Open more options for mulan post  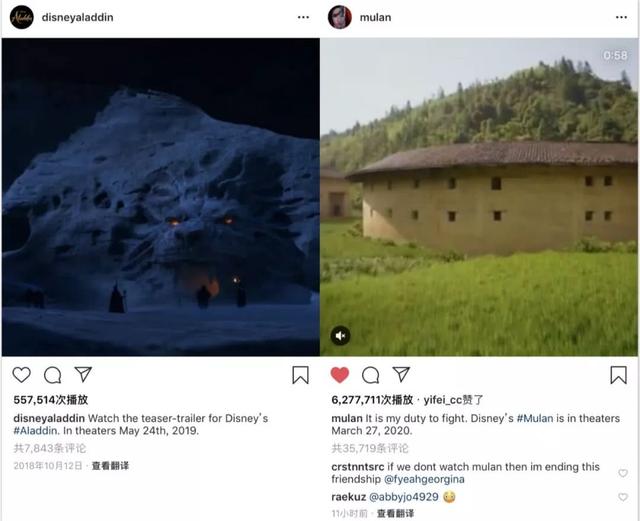point(621,17)
